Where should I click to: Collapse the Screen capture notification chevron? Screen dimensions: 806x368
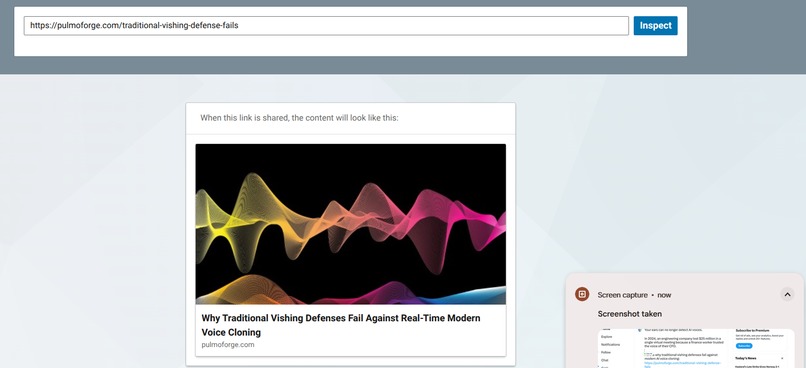click(787, 295)
